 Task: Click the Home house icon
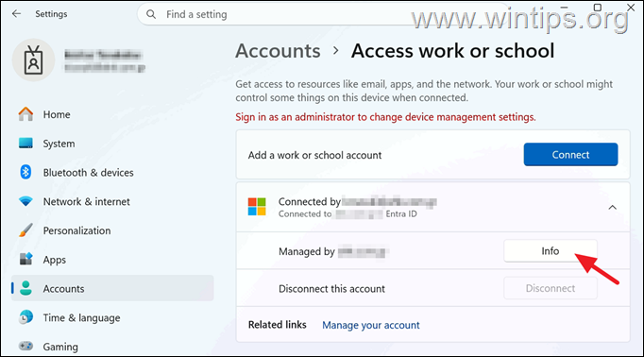pyautogui.click(x=25, y=114)
